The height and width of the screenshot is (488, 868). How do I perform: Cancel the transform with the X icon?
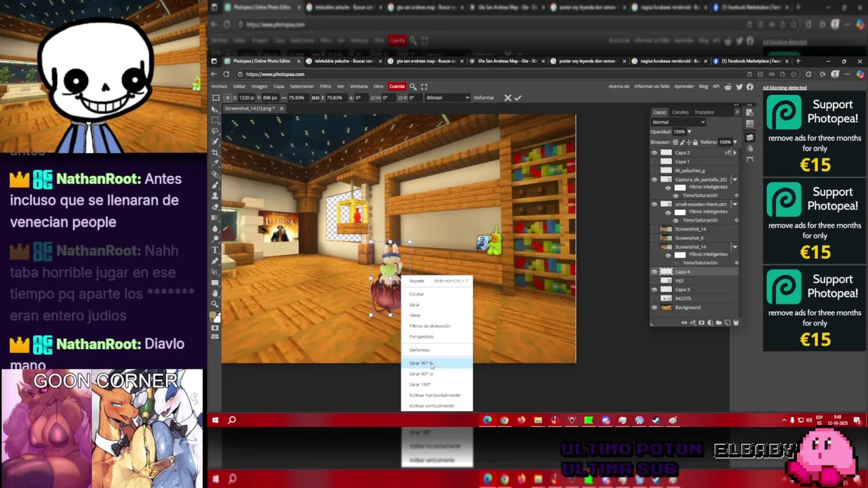507,98
